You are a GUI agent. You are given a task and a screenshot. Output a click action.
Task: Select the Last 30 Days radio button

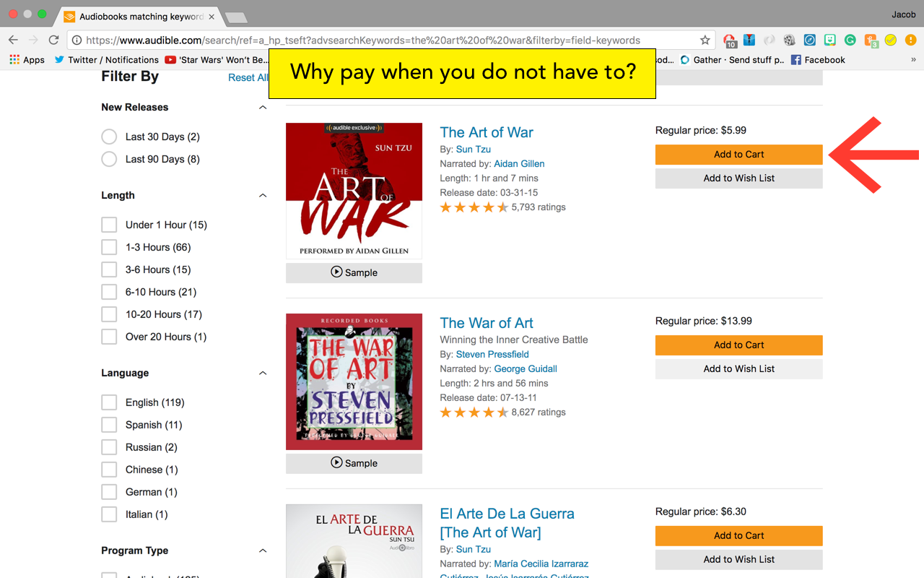click(109, 137)
